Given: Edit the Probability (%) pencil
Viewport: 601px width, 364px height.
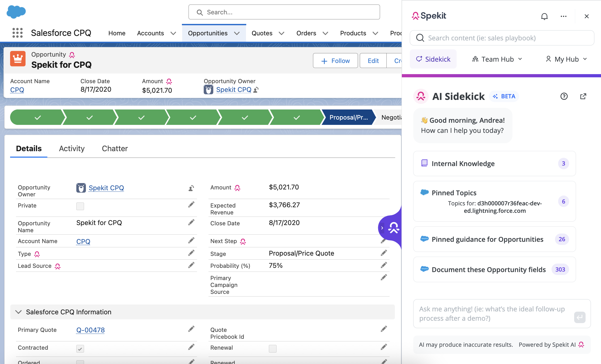Looking at the screenshot, I should click(x=384, y=265).
